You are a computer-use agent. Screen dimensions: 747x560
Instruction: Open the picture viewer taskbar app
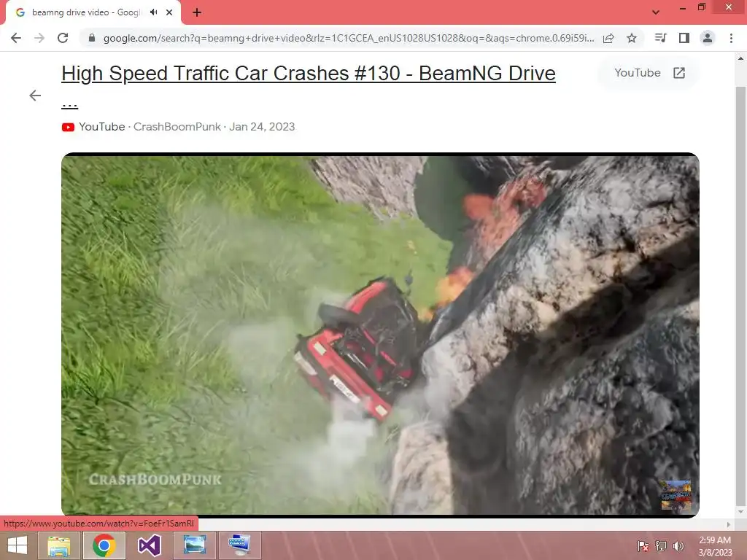tap(195, 545)
